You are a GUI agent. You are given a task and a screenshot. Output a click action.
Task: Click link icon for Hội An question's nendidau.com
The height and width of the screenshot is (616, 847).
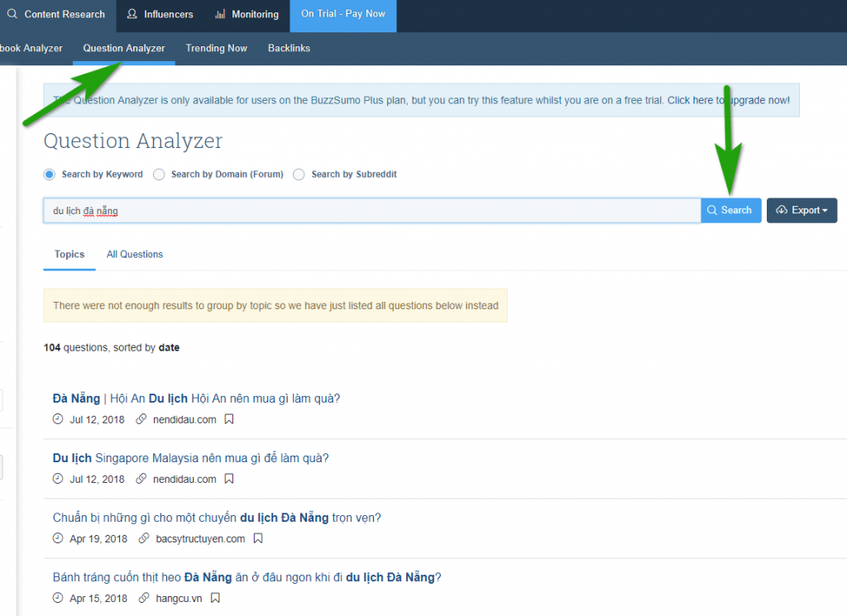click(141, 419)
